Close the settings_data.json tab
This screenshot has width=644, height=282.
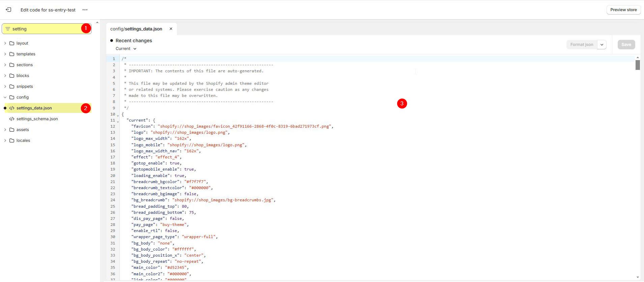171,29
